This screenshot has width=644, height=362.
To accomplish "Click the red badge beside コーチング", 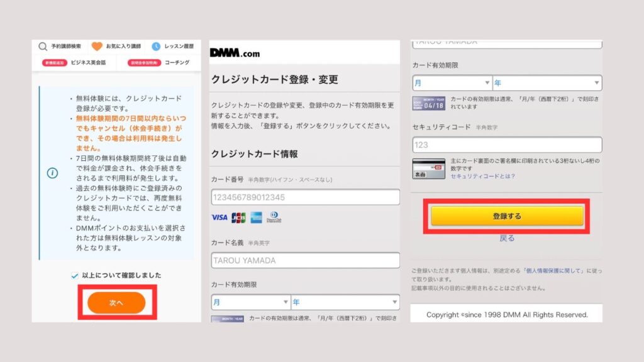I will coord(144,63).
